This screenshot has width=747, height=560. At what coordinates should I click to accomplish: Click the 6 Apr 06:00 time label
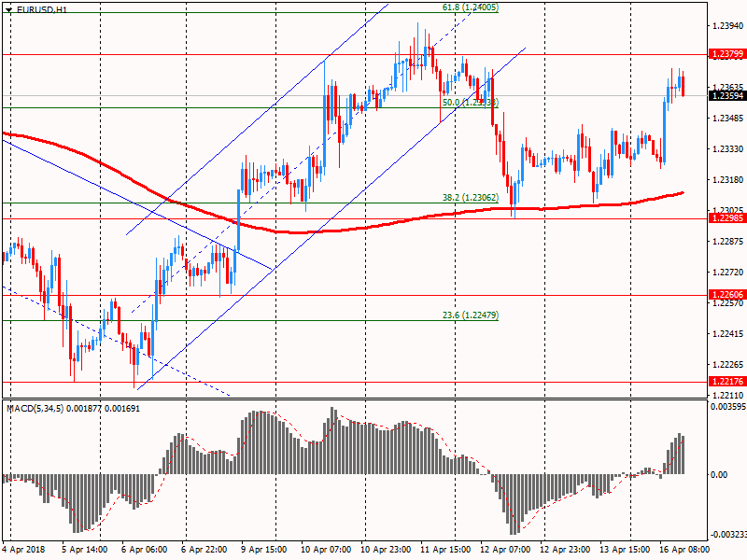pos(145,550)
